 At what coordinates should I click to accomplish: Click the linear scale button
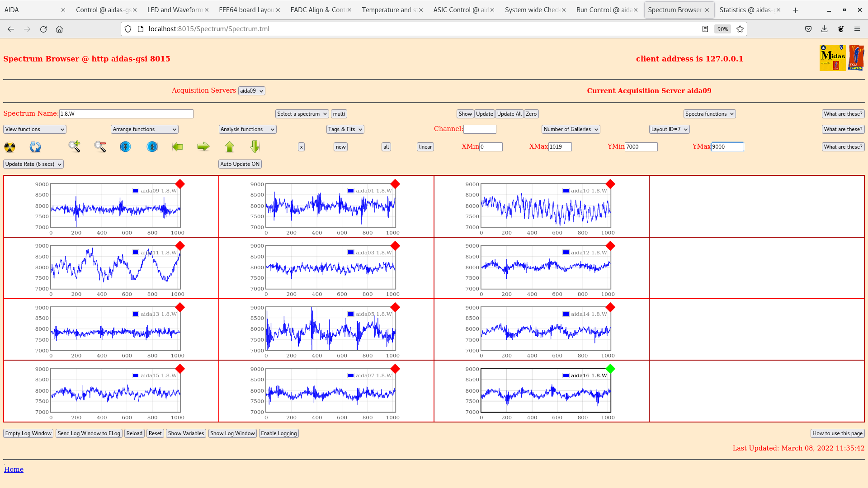coord(425,147)
